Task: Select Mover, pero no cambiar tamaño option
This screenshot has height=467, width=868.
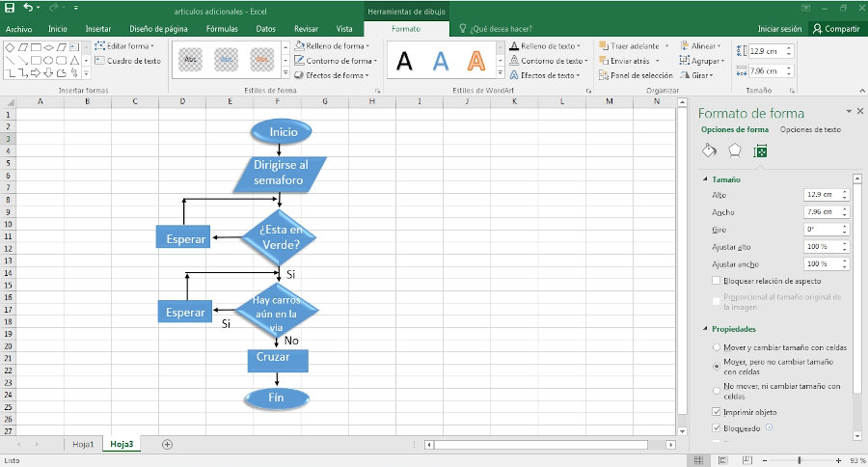Action: click(x=717, y=367)
